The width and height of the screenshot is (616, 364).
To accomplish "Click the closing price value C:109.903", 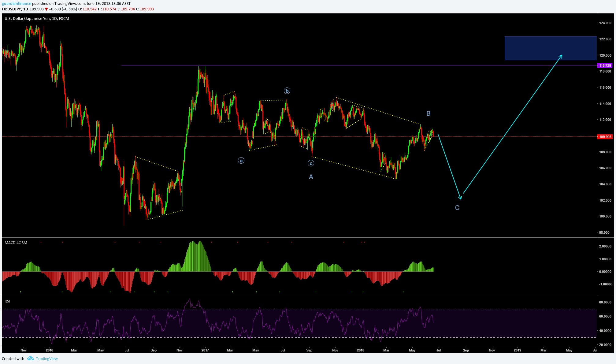I will click(145, 9).
